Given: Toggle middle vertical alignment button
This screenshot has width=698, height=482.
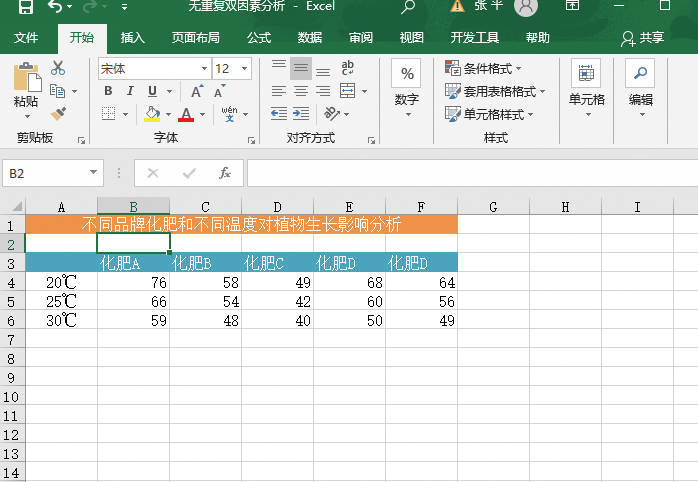Looking at the screenshot, I should (x=300, y=68).
